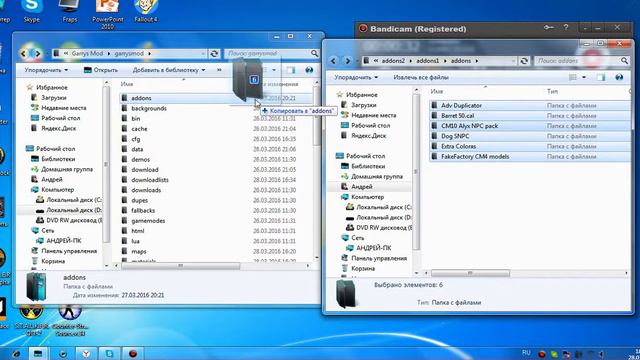Launch Fallout 4 desktop icon
Image resolution: width=640 pixels, height=360 pixels.
146,11
